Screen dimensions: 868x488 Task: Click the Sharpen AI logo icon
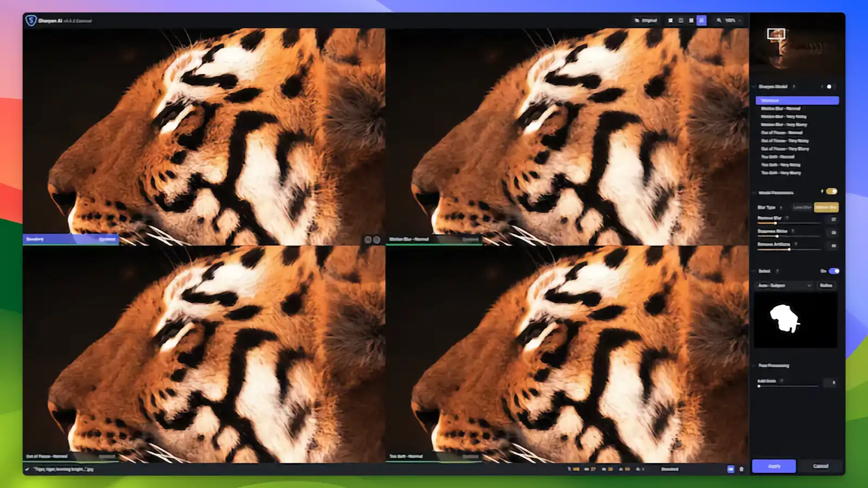pyautogui.click(x=31, y=21)
